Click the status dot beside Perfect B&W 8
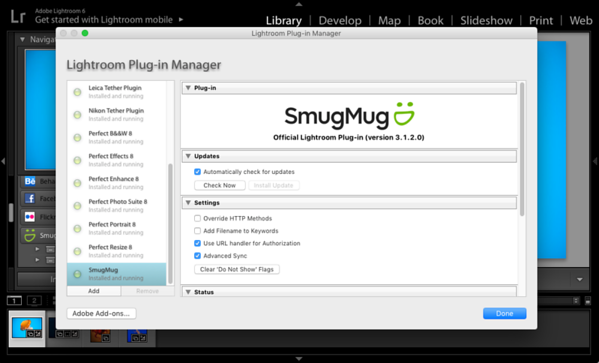The image size is (599, 363). 78,138
